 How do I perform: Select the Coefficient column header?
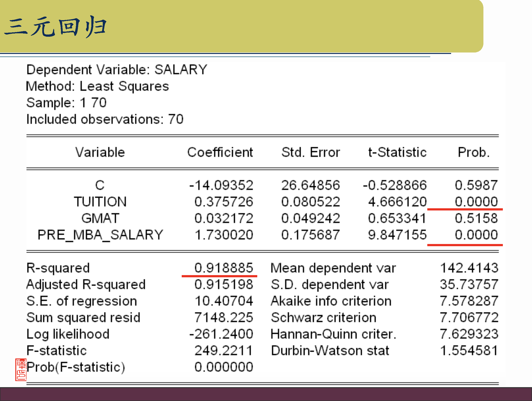220,153
